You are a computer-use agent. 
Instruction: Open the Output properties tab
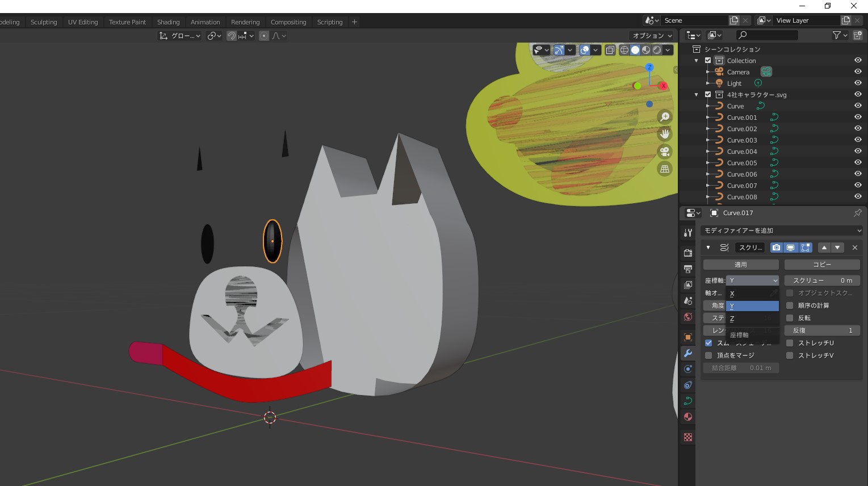coord(688,269)
